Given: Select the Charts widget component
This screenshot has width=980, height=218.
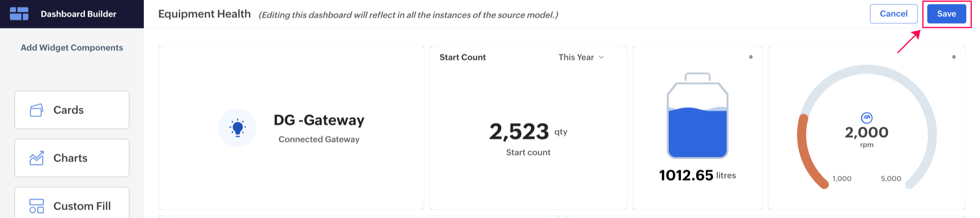Looking at the screenshot, I should coord(72,158).
